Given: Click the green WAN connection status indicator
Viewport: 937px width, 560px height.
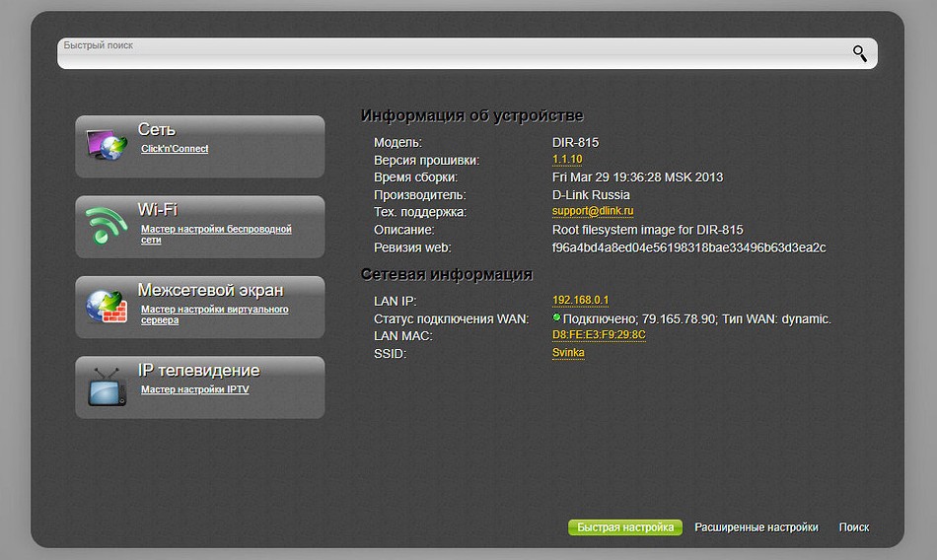Looking at the screenshot, I should point(556,318).
